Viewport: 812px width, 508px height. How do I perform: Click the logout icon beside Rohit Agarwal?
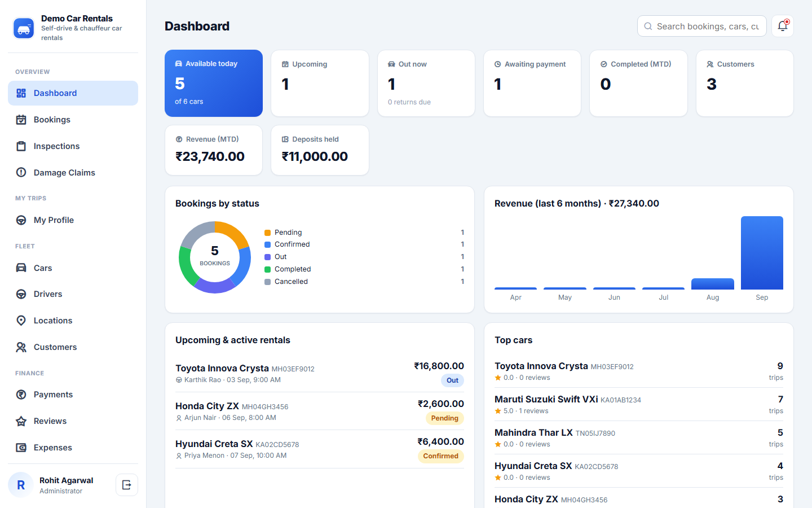click(127, 485)
